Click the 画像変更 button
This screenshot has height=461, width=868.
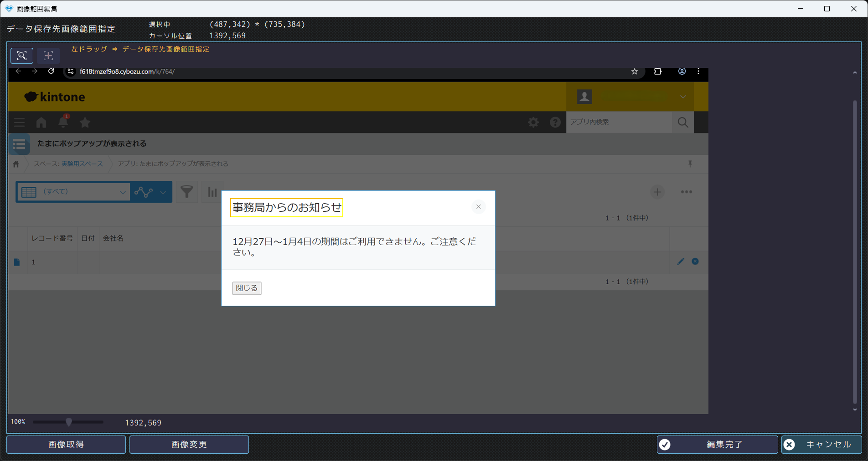click(189, 444)
